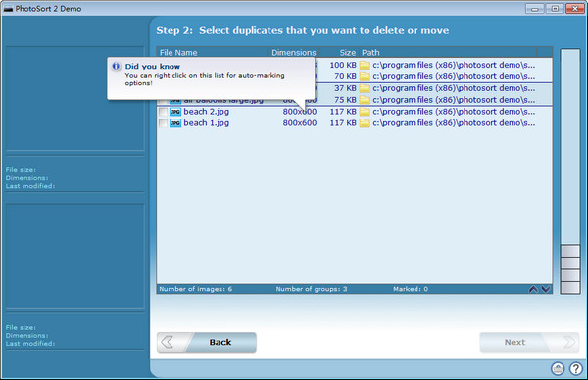Sort list by Dimensions column header
Image resolution: width=588 pixels, height=380 pixels.
[294, 53]
